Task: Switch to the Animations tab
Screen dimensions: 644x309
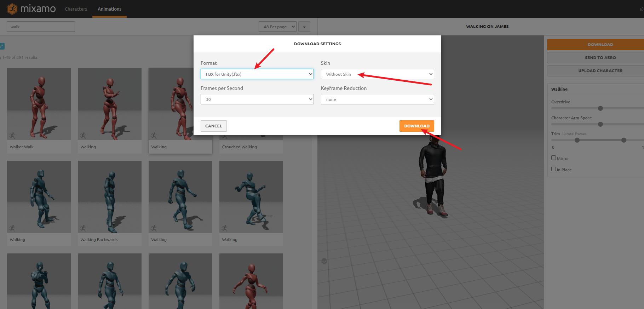Action: coord(110,9)
